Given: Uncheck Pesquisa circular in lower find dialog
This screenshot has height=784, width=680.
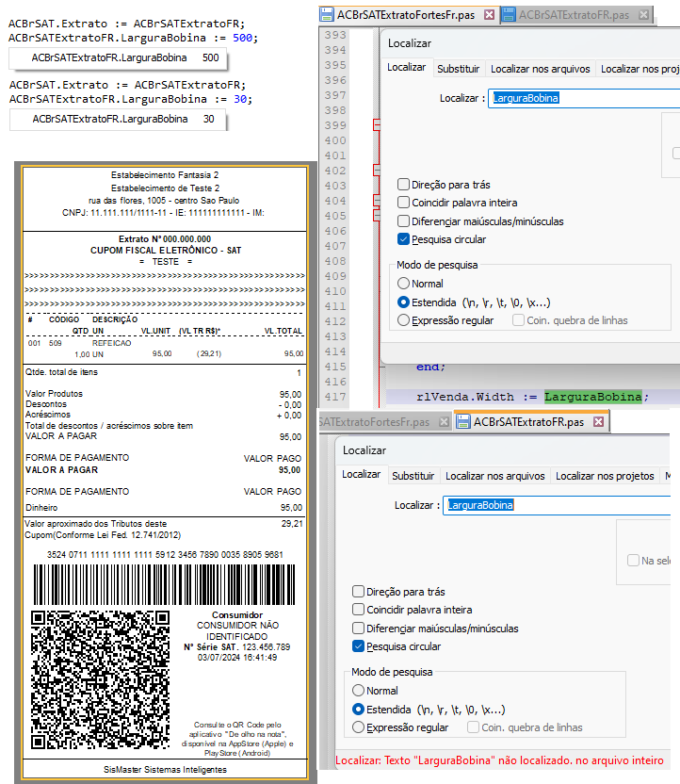Looking at the screenshot, I should coord(358,646).
